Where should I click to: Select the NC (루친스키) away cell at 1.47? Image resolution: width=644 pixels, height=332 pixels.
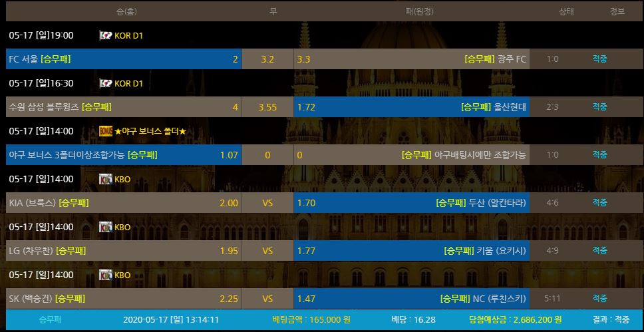pyautogui.click(x=411, y=299)
